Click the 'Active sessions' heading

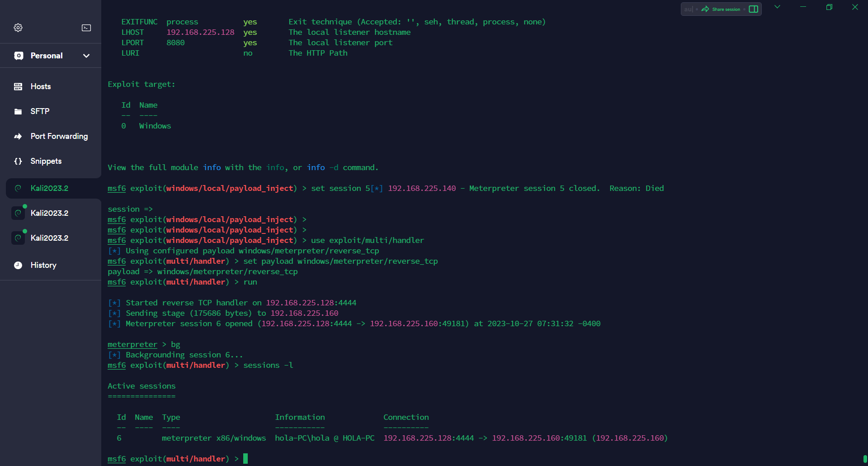pyautogui.click(x=142, y=386)
